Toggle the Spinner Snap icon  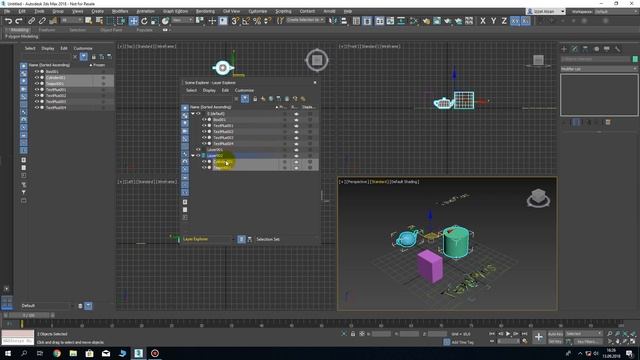[267, 21]
